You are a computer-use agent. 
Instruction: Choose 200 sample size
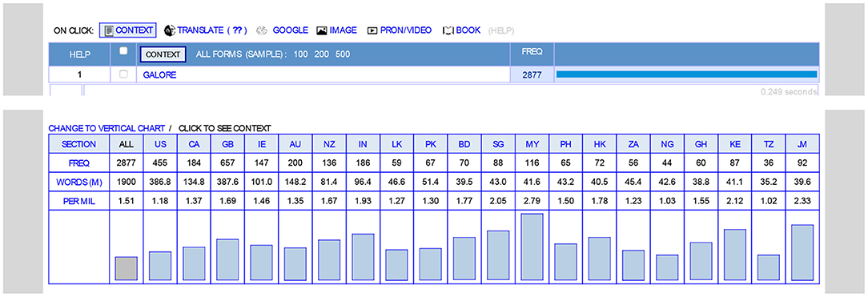(x=321, y=54)
